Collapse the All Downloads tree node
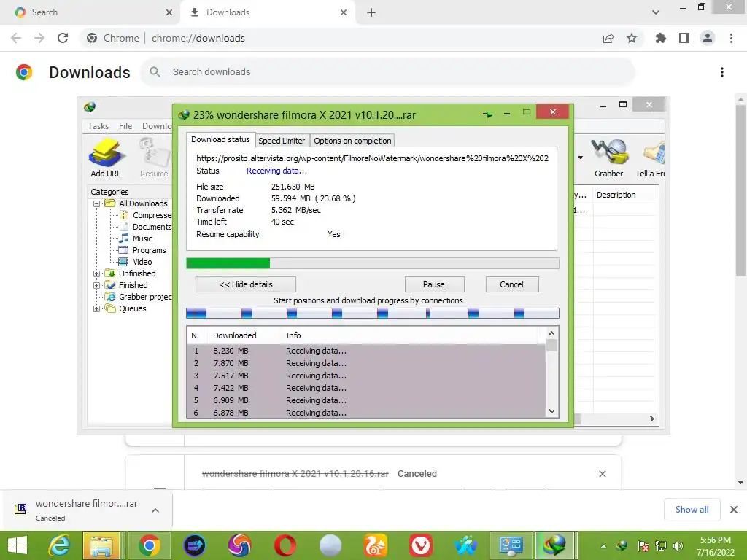 (x=96, y=203)
